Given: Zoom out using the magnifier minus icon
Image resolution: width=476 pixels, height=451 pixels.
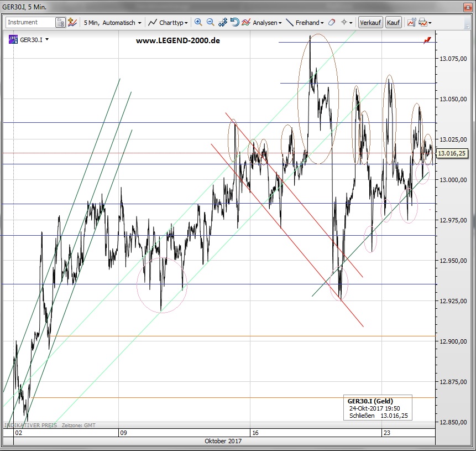Looking at the screenshot, I should [211, 23].
